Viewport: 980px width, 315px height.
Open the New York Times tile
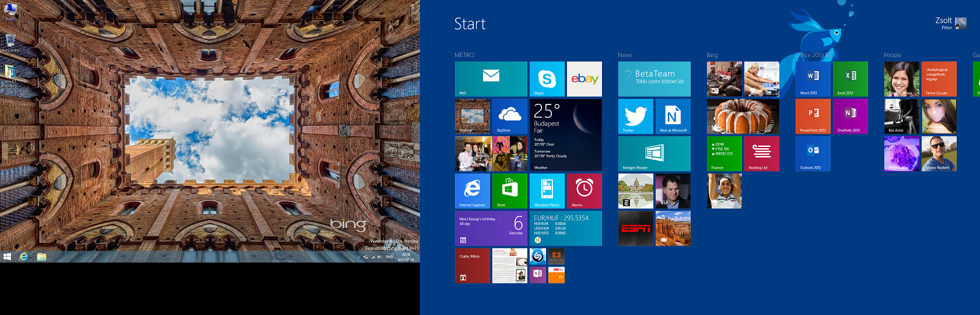pos(635,191)
